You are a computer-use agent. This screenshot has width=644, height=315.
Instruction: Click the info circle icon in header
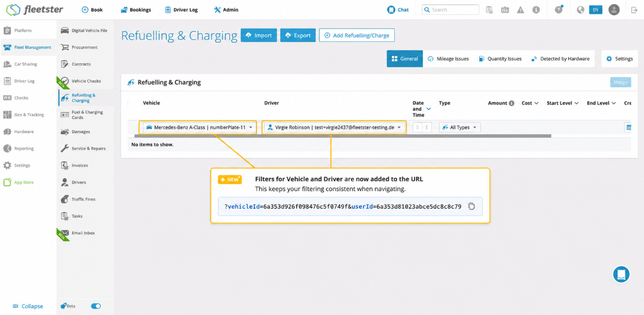(x=536, y=10)
